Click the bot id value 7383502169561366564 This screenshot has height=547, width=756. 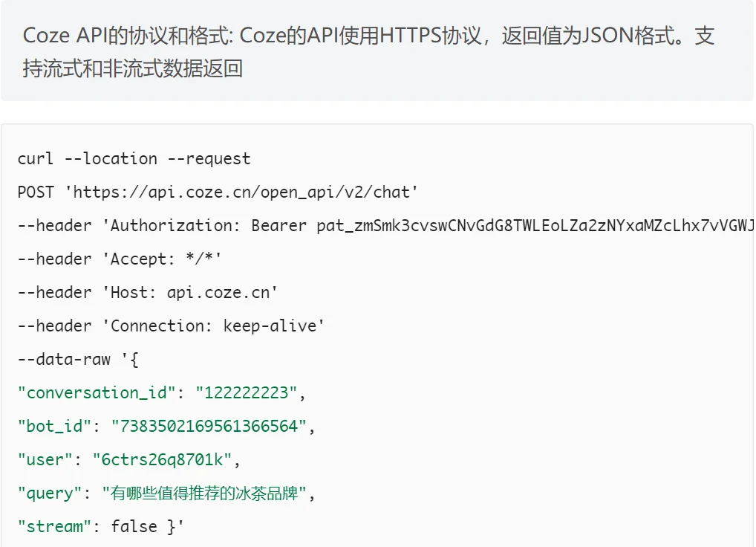click(209, 427)
